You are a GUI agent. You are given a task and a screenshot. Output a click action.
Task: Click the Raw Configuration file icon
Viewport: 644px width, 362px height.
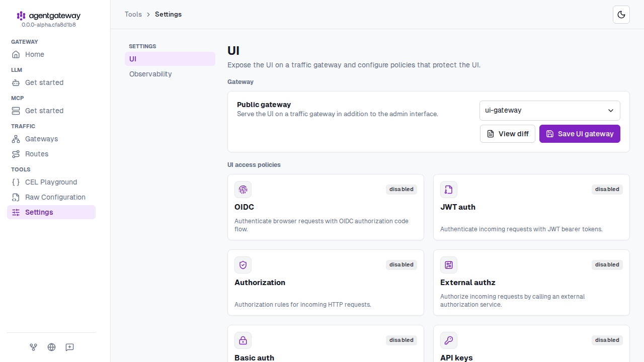(16, 197)
